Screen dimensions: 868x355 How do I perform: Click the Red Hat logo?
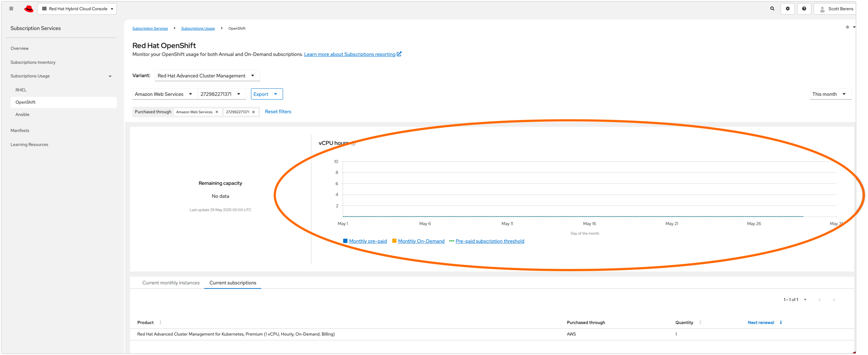29,9
